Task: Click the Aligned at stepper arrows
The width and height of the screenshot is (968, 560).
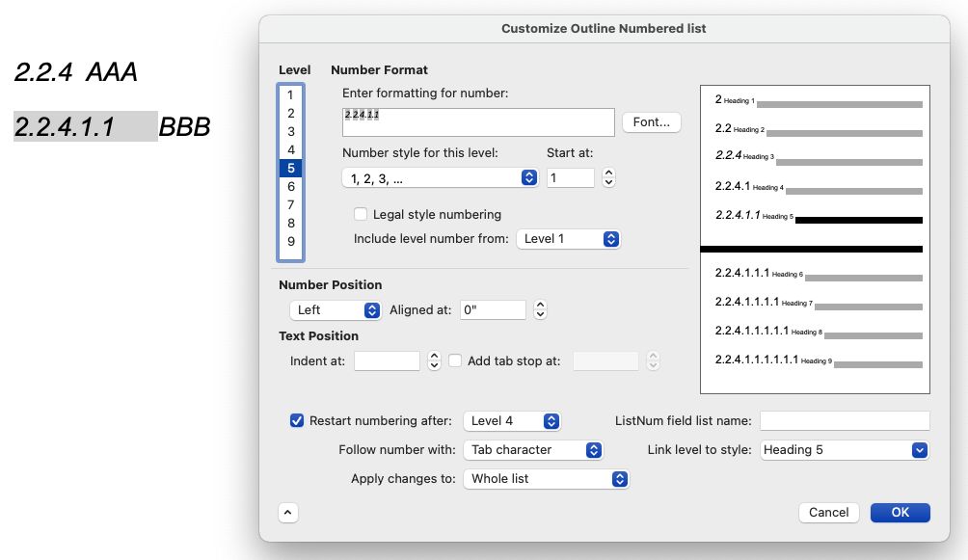Action: tap(540, 310)
